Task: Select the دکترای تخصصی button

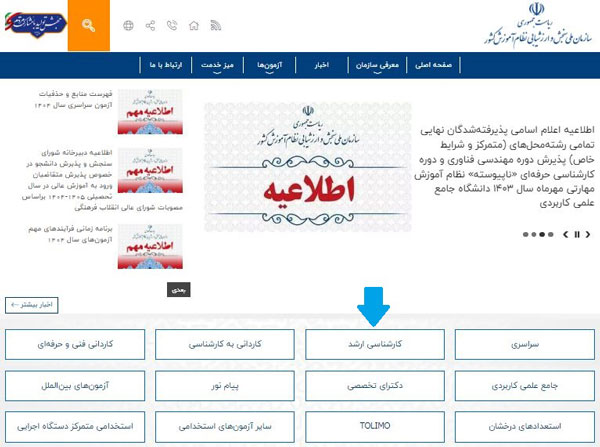Action: [x=375, y=386]
